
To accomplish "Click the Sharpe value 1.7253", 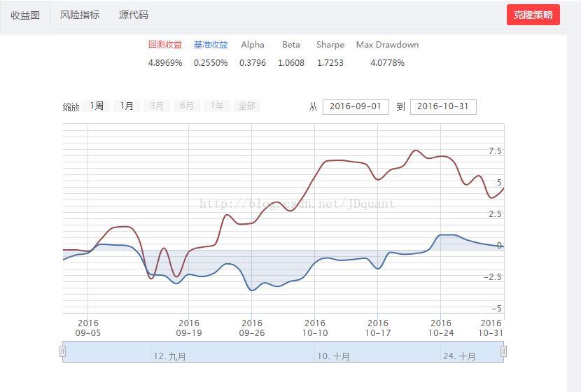I will pyautogui.click(x=330, y=62).
